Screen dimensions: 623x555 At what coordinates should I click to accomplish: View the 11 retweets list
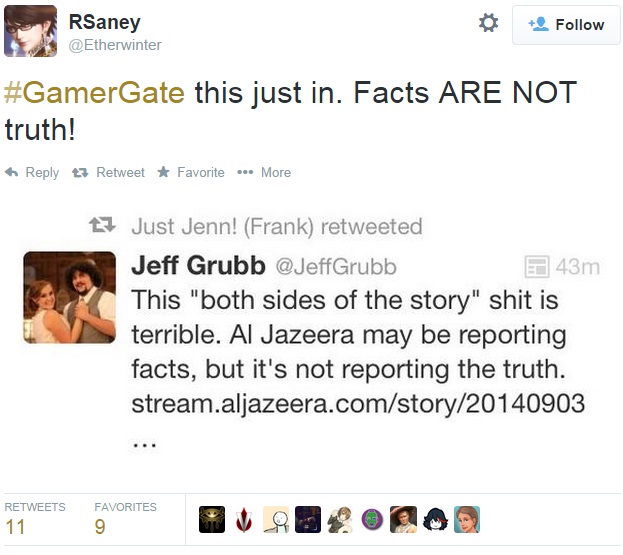click(x=16, y=526)
